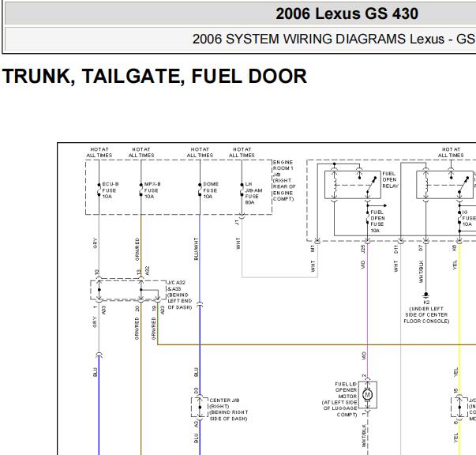
Task: Click the "LH J/B-AM FUSE 80A" label
Action: click(x=253, y=194)
